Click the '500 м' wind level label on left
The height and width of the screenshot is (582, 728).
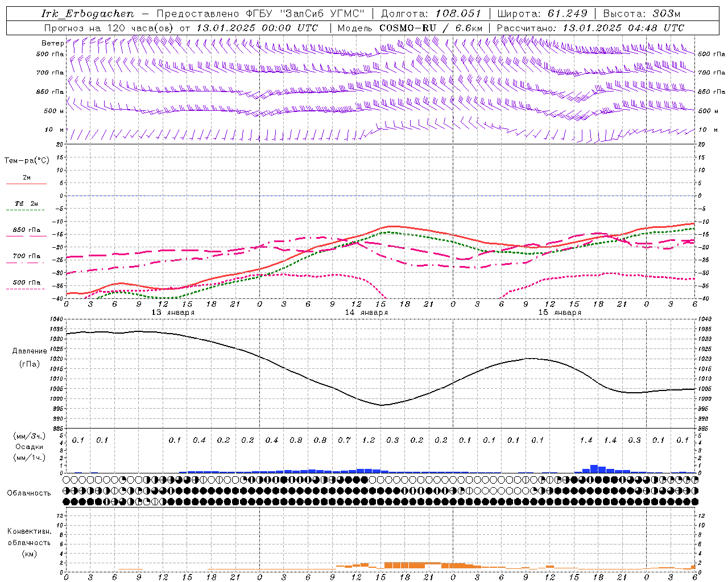(x=54, y=111)
